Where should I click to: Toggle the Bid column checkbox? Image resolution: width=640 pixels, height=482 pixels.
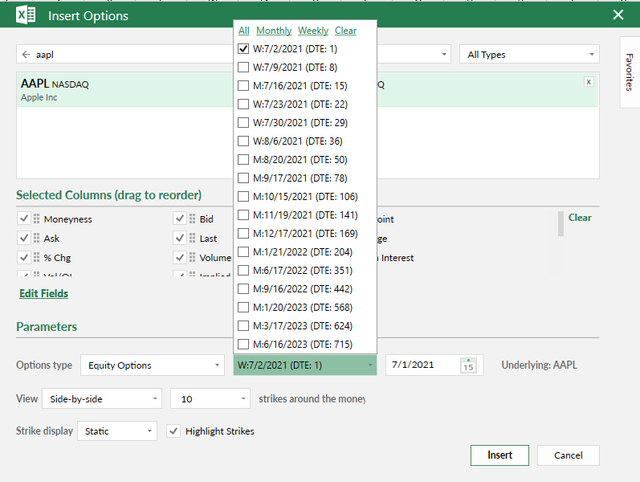[x=180, y=218]
